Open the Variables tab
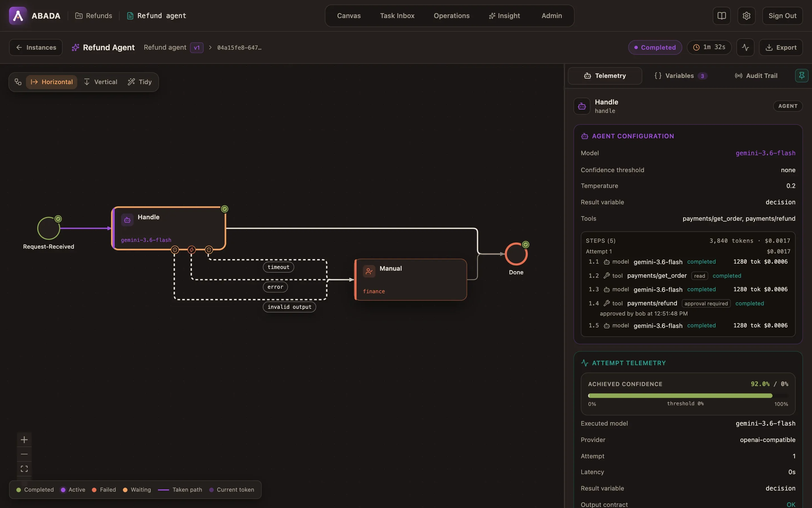 pos(681,76)
